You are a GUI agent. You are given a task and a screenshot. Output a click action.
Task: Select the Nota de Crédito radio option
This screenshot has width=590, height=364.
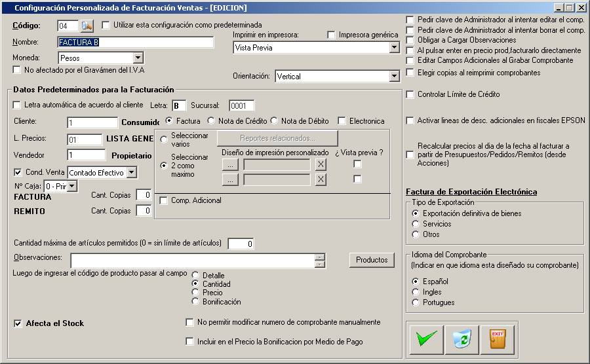tap(211, 120)
